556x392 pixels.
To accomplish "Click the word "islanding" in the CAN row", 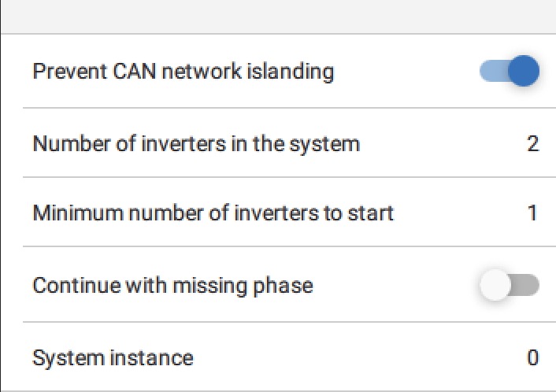I will [296, 72].
